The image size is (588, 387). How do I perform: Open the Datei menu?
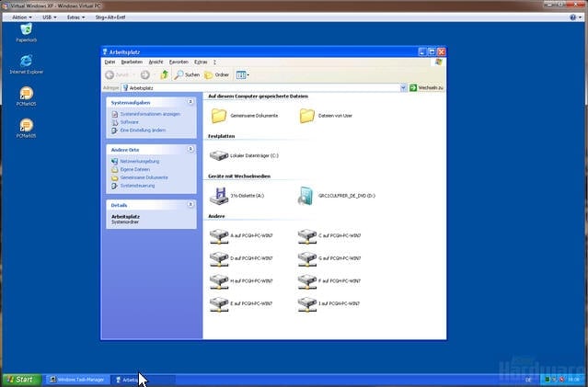coord(110,62)
